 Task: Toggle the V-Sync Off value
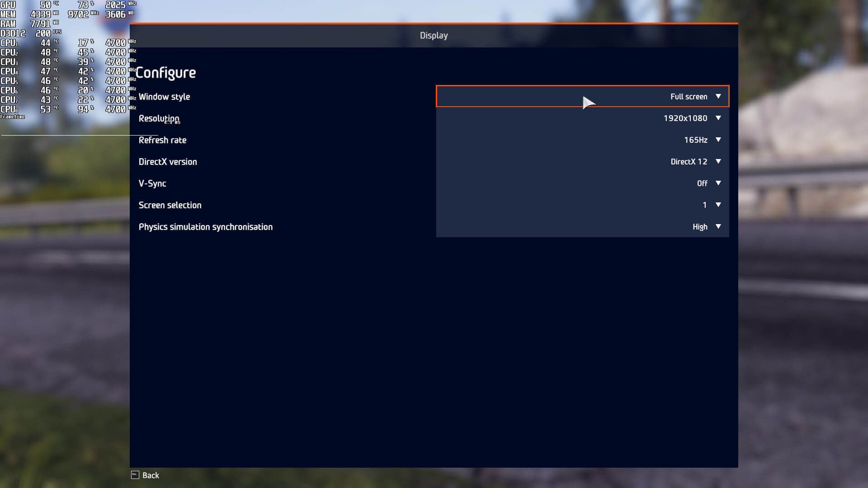(x=702, y=183)
